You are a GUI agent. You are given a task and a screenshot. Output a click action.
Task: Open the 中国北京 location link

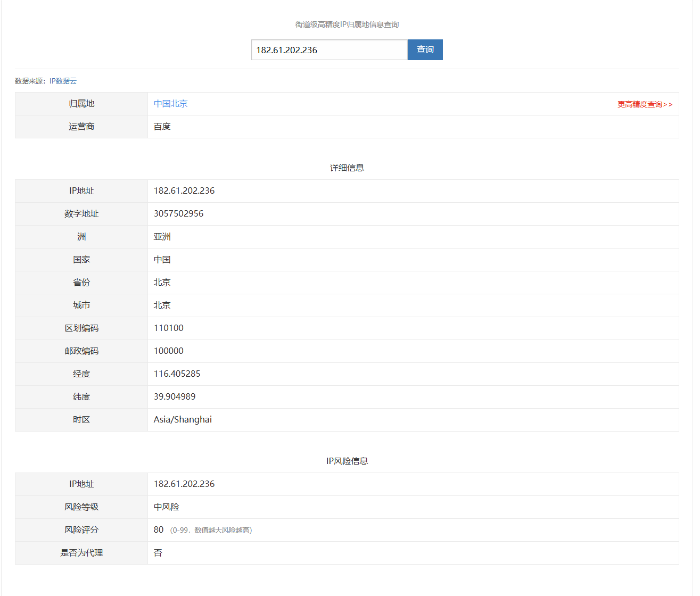pos(170,103)
